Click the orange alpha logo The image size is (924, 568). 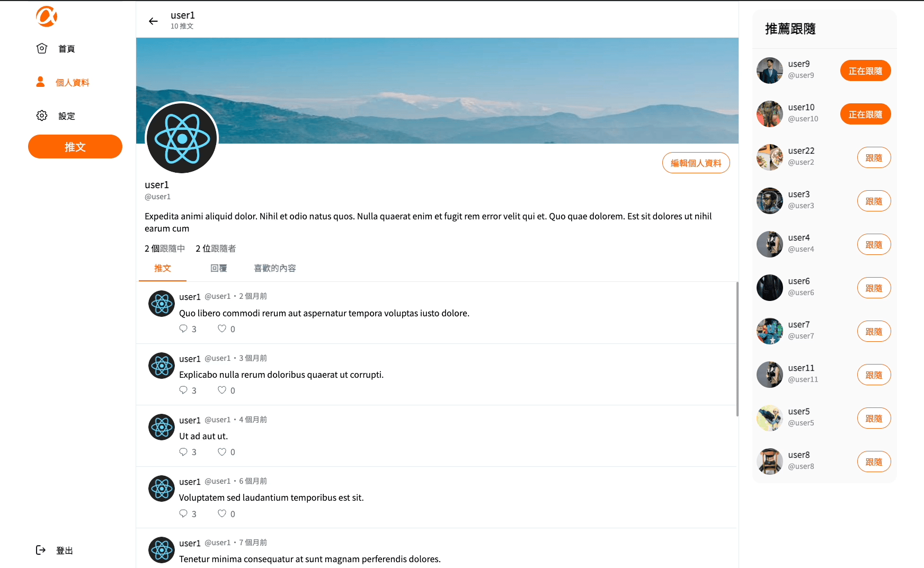[47, 16]
